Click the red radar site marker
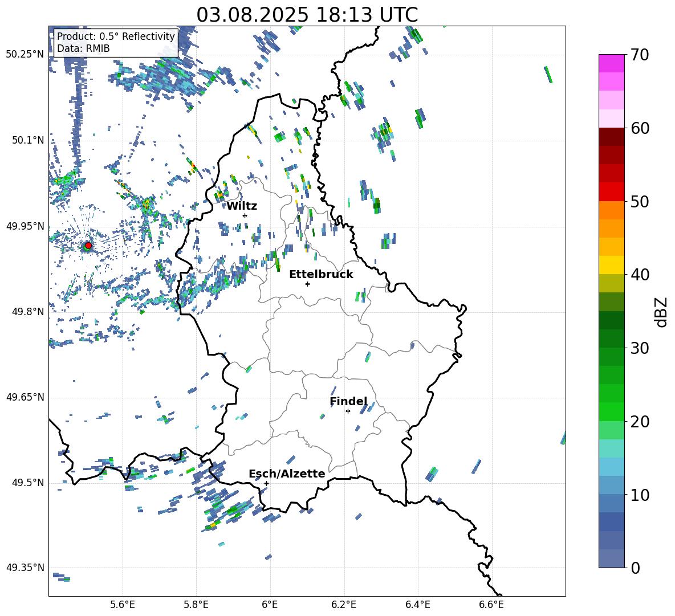 (x=88, y=246)
